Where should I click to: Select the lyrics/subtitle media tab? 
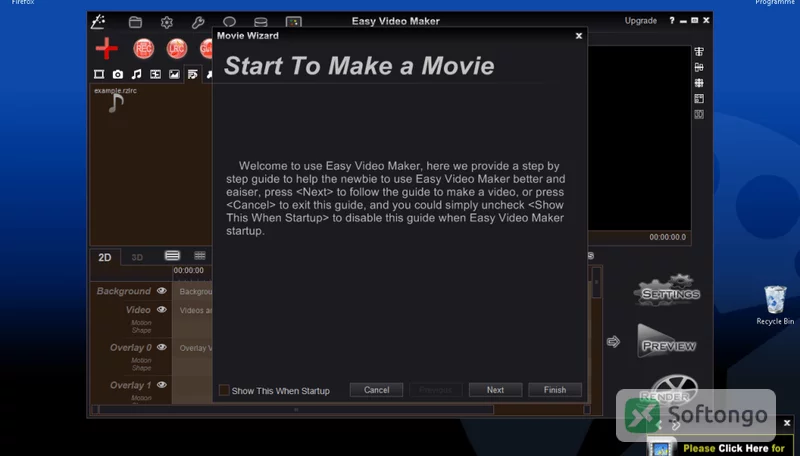193,74
